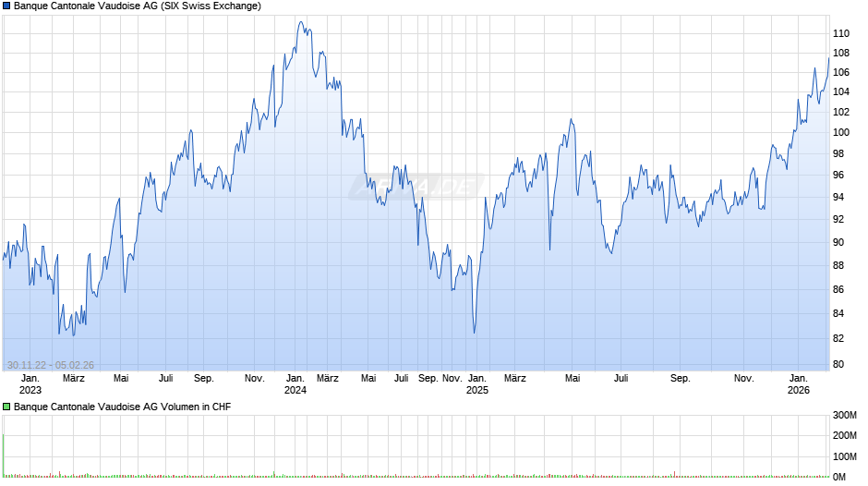Click the 98 price axis label
This screenshot has height=486, width=868.
click(x=838, y=153)
